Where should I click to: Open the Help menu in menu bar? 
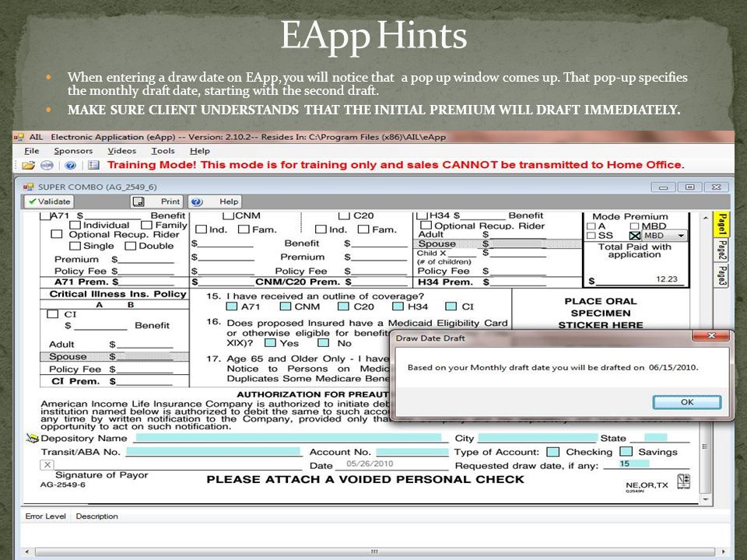point(200,151)
